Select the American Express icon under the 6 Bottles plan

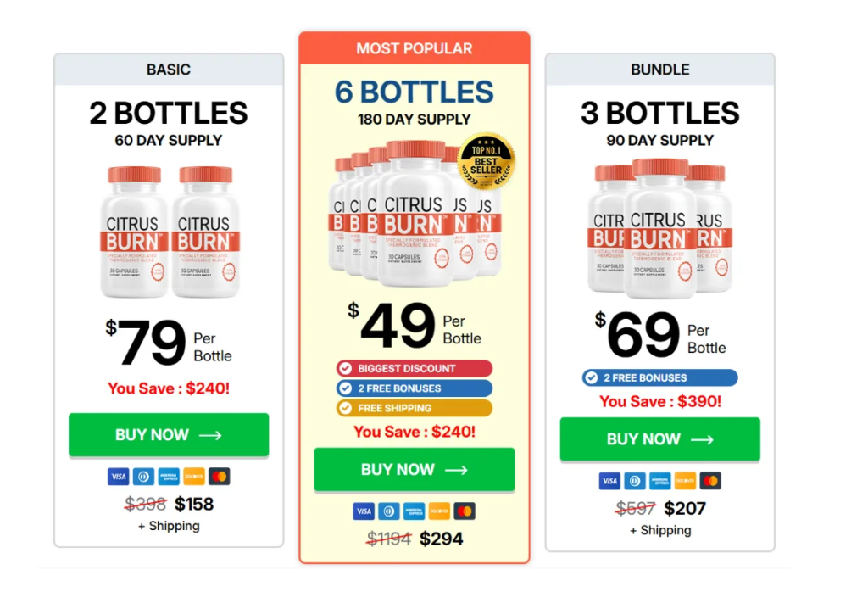click(x=414, y=511)
